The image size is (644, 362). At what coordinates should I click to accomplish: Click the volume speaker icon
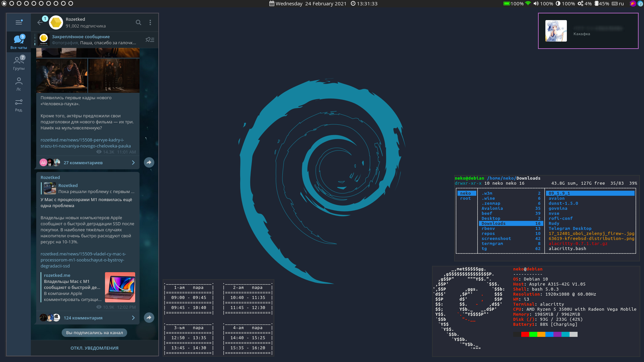pyautogui.click(x=536, y=4)
